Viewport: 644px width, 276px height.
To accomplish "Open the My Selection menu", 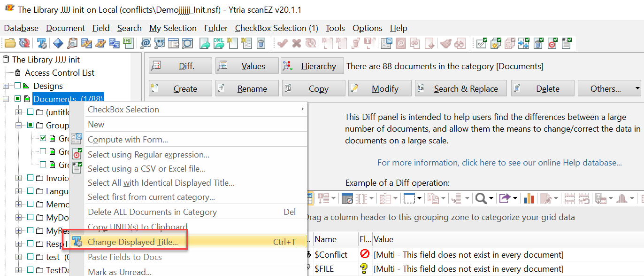I will (x=173, y=28).
